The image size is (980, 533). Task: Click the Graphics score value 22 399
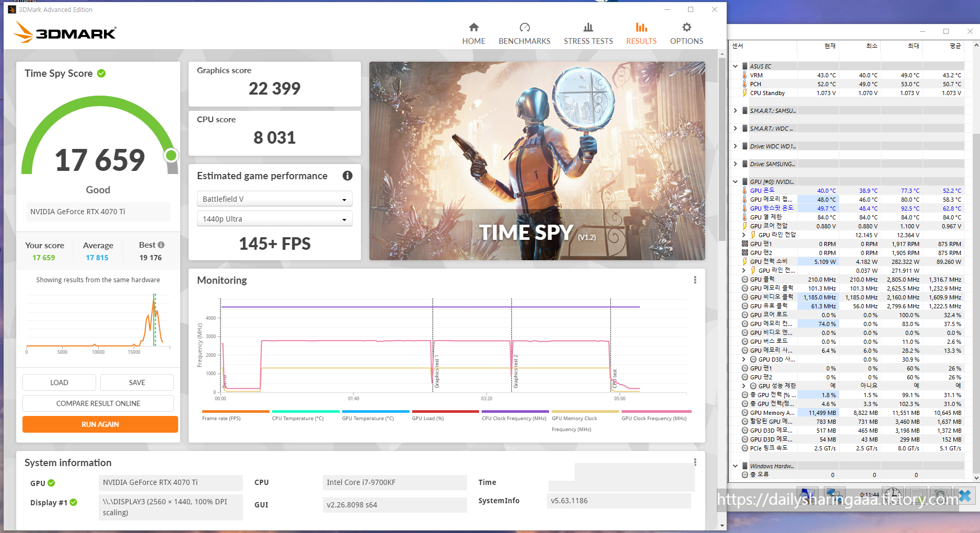[x=275, y=88]
